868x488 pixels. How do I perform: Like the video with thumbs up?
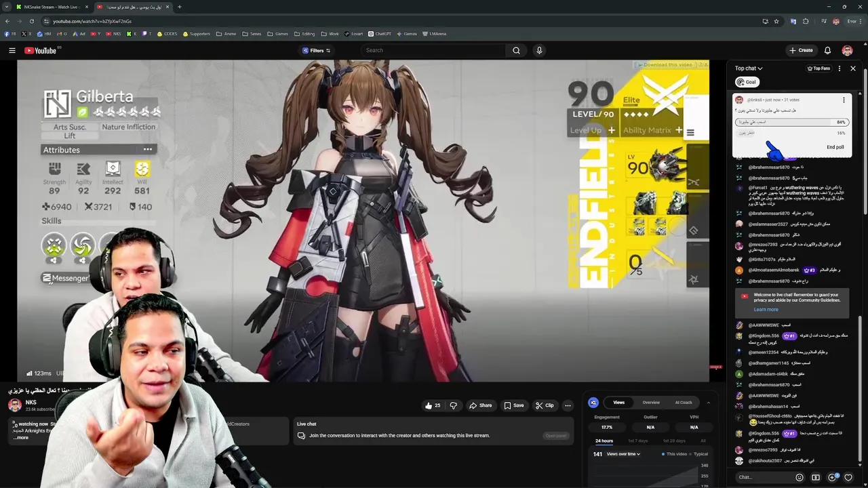tap(432, 405)
